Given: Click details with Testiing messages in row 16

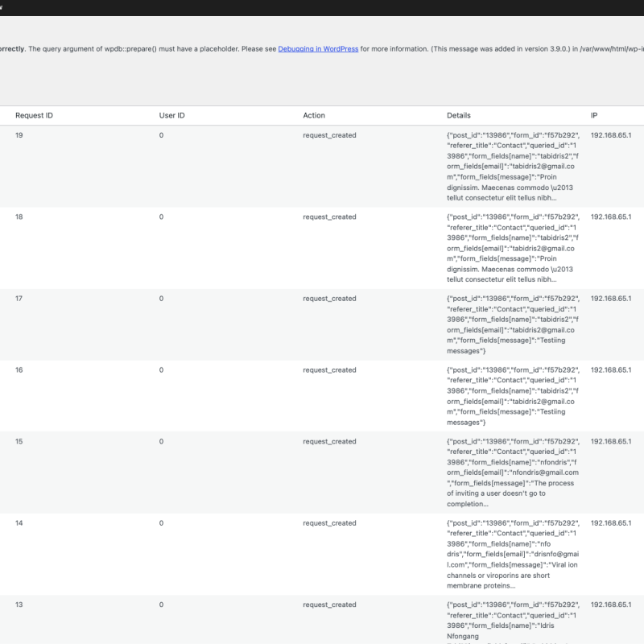Looking at the screenshot, I should [513, 396].
